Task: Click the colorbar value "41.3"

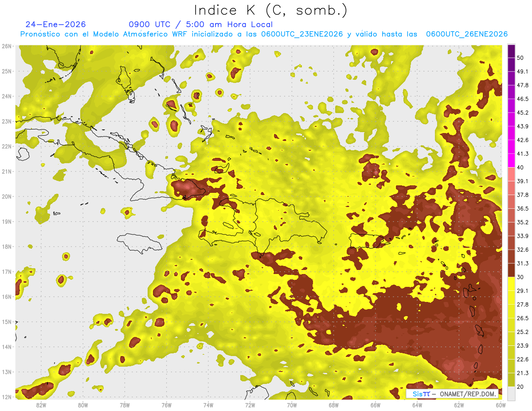Action: (523, 154)
